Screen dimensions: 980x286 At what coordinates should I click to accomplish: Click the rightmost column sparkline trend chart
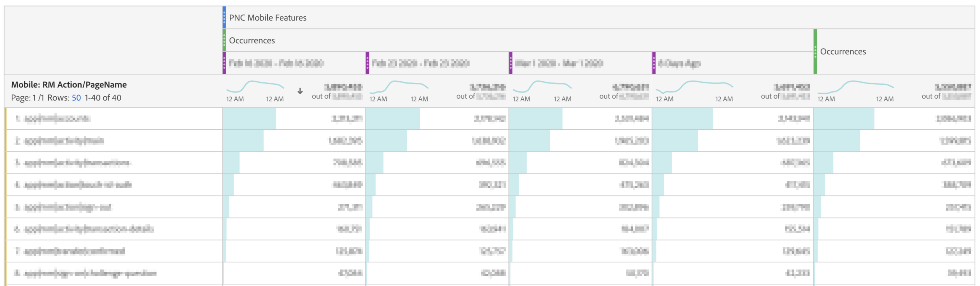click(x=856, y=87)
